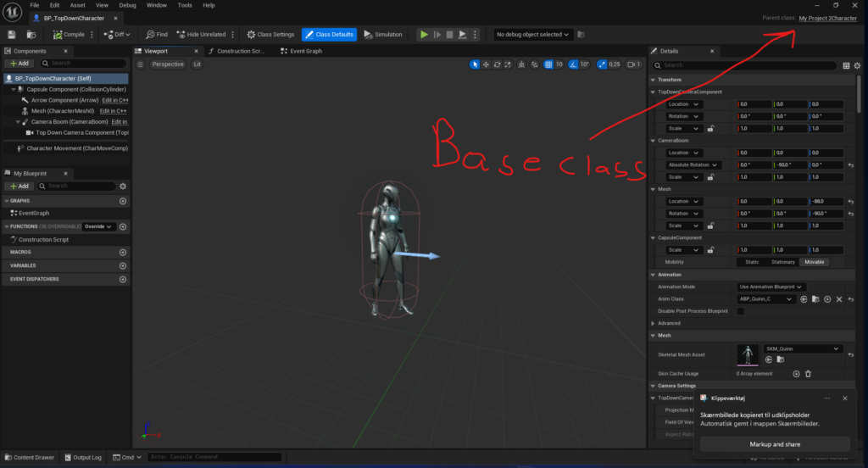Click plus icon to add new Variable
The height and width of the screenshot is (468, 868).
coord(123,265)
